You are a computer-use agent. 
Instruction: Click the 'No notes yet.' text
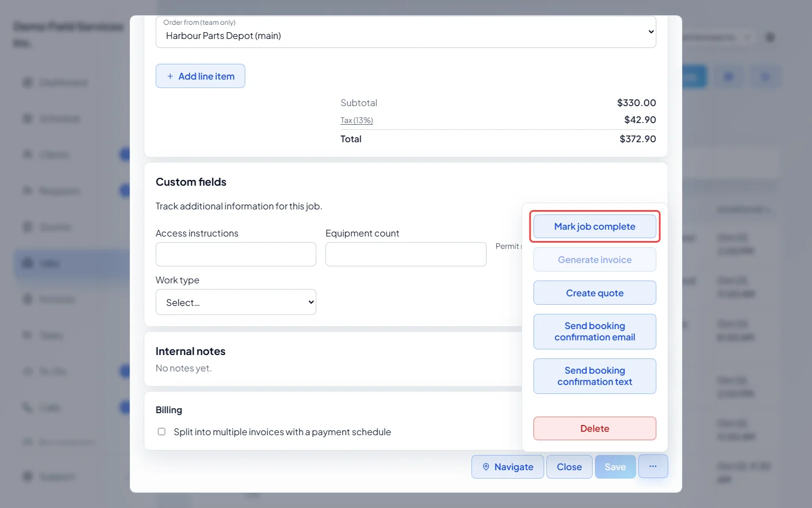coord(184,368)
